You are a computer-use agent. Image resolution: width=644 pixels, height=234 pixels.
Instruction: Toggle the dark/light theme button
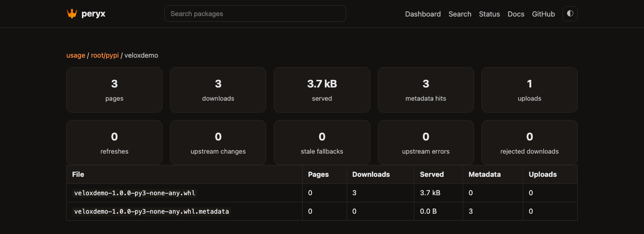[570, 14]
